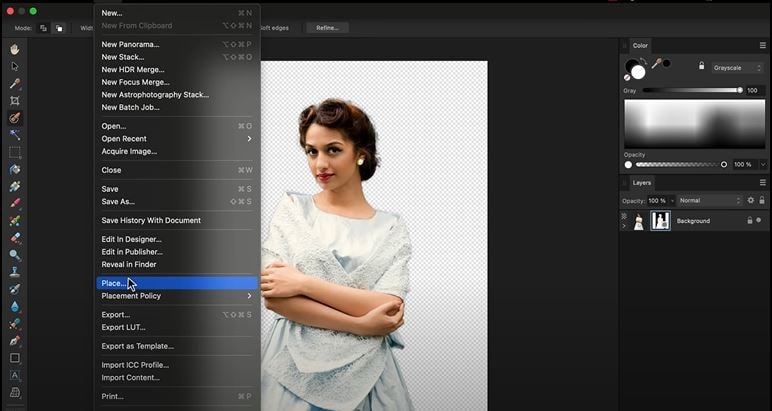
Task: Select the Move tool arrow
Action: 15,66
